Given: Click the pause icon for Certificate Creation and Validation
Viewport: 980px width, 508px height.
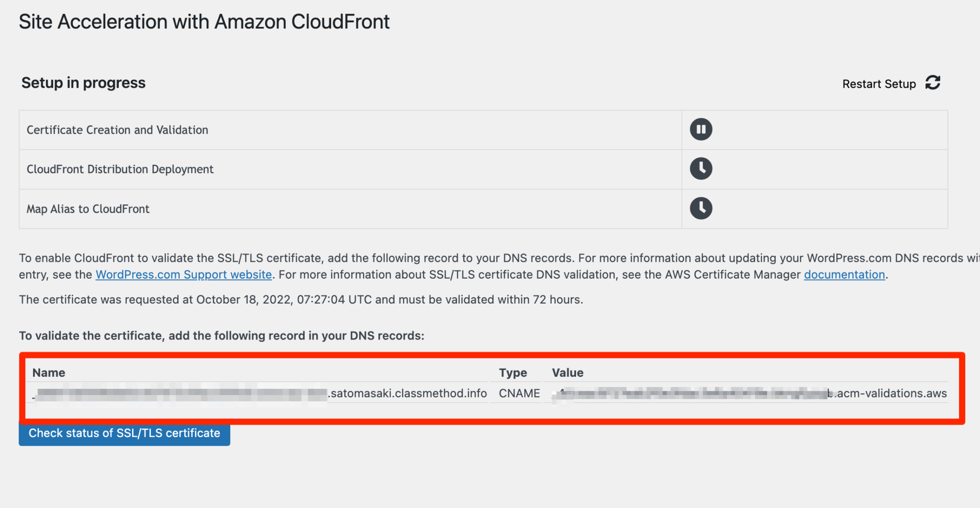Looking at the screenshot, I should (x=701, y=129).
